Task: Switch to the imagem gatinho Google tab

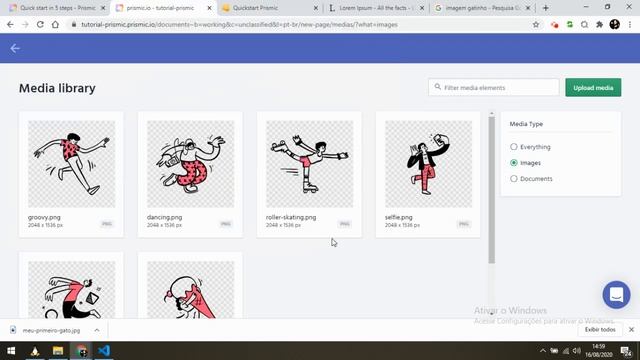Action: [x=478, y=8]
